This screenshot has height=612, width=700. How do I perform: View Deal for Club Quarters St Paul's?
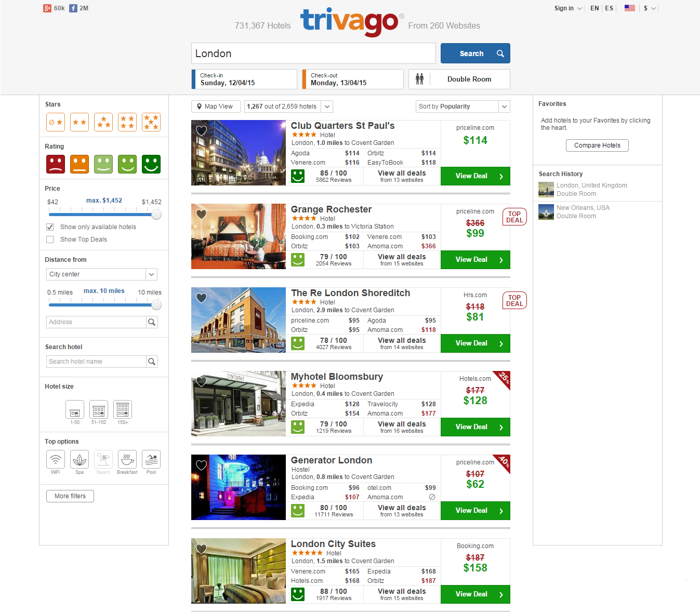point(476,176)
